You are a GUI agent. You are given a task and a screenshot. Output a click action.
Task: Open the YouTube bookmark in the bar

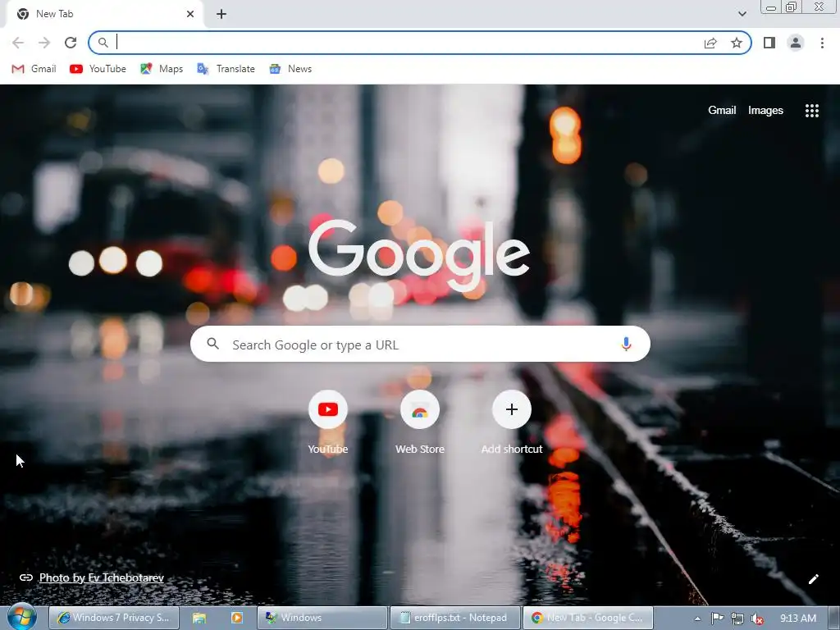[98, 69]
